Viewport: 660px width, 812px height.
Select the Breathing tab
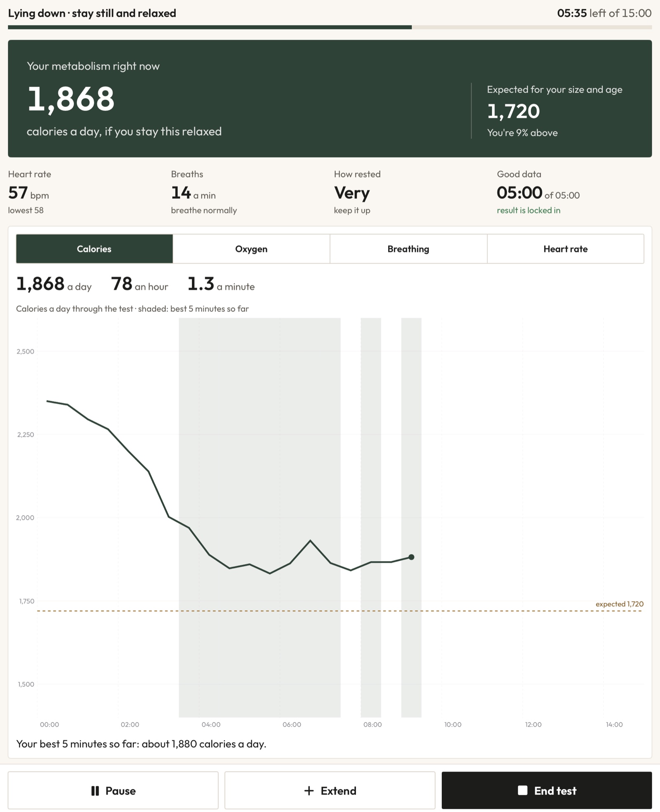[408, 249]
